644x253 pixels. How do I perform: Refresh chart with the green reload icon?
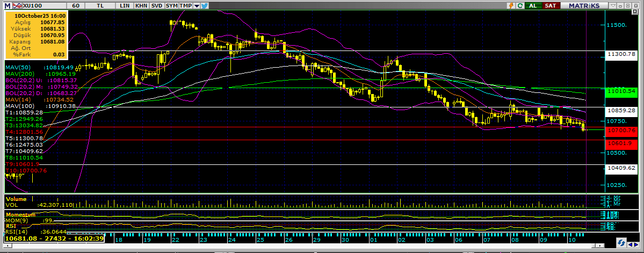click(x=520, y=5)
